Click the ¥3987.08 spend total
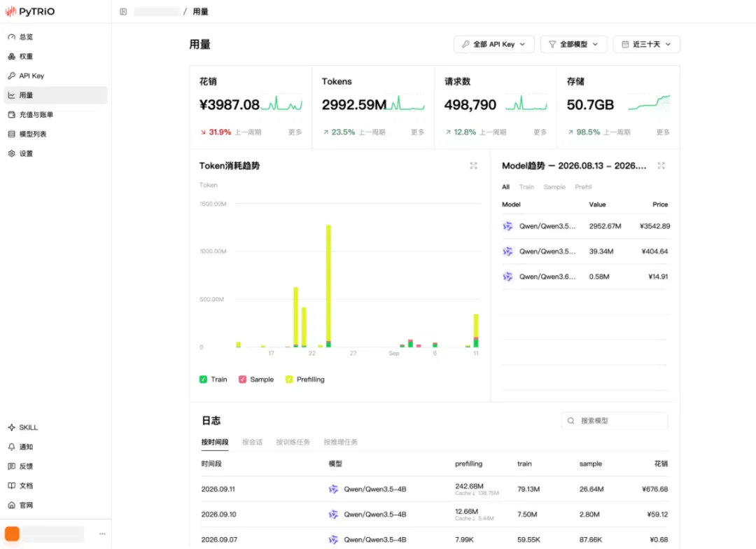The image size is (756, 549). [230, 104]
